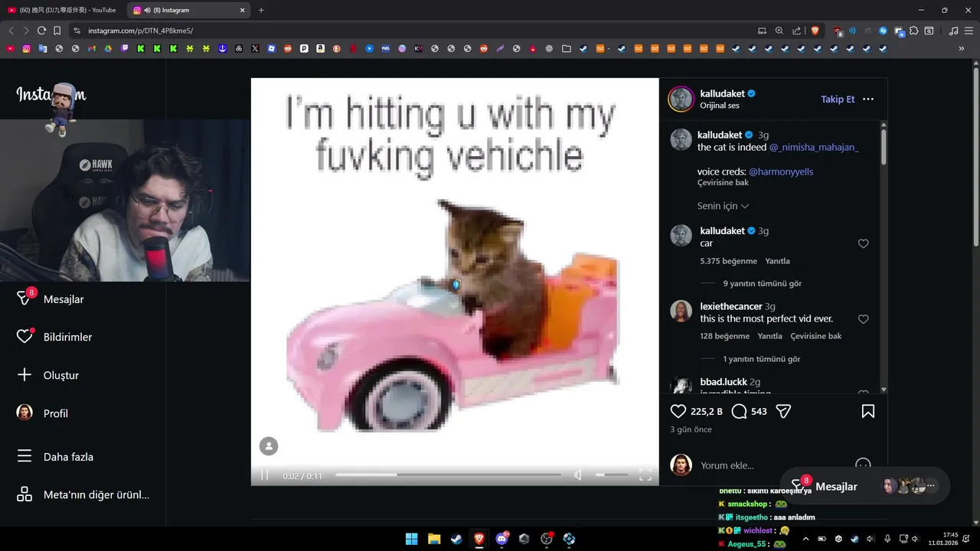Pause the reel video
This screenshot has width=980, height=551.
click(265, 475)
